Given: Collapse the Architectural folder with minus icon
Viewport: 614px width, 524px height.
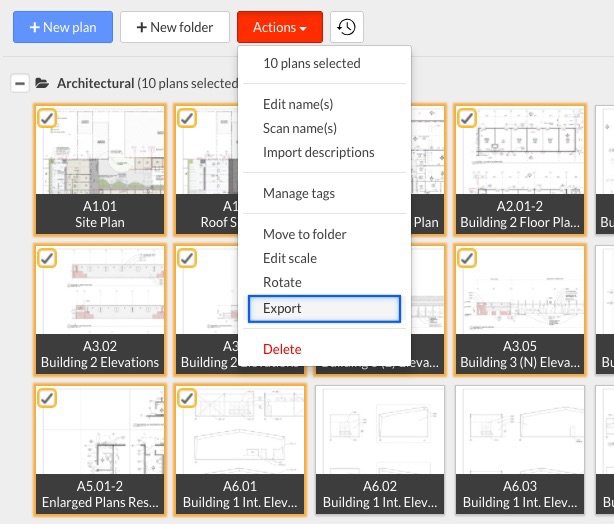Looking at the screenshot, I should coord(19,83).
